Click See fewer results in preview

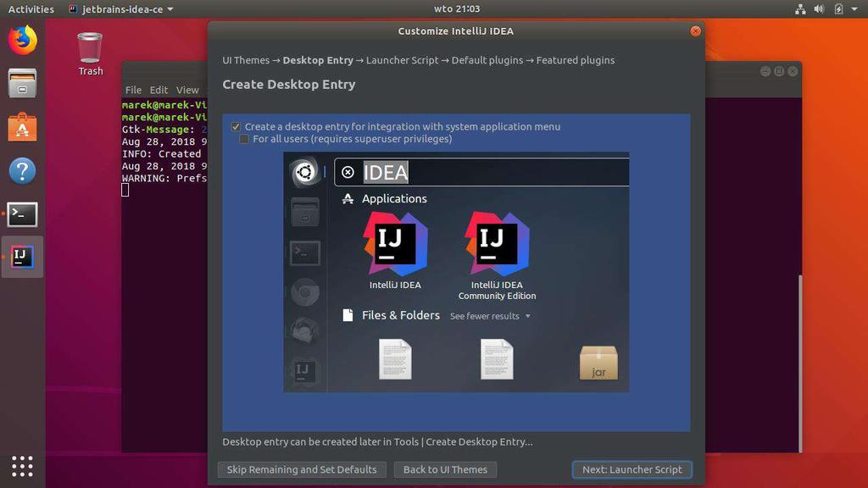[x=490, y=316]
